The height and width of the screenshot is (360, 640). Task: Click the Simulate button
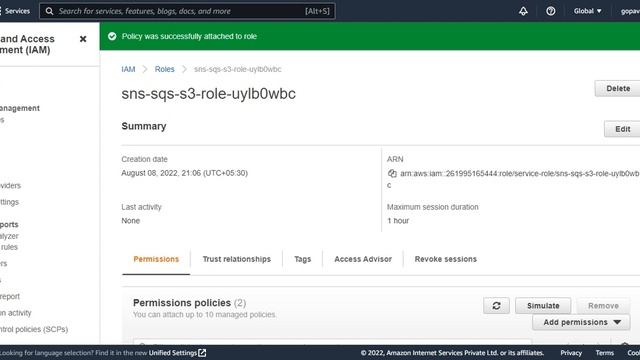tap(543, 306)
